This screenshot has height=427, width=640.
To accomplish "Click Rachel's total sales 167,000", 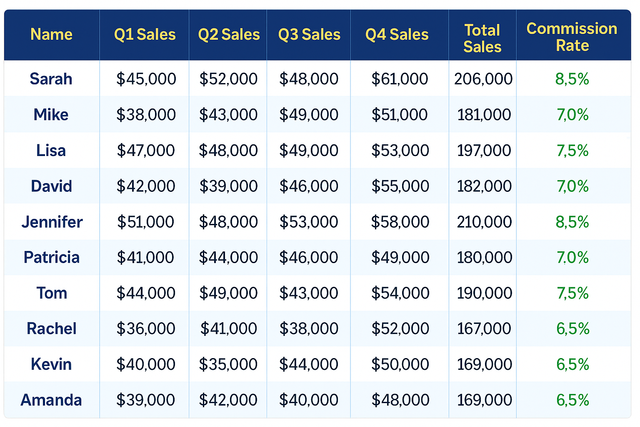I will pos(483,329).
